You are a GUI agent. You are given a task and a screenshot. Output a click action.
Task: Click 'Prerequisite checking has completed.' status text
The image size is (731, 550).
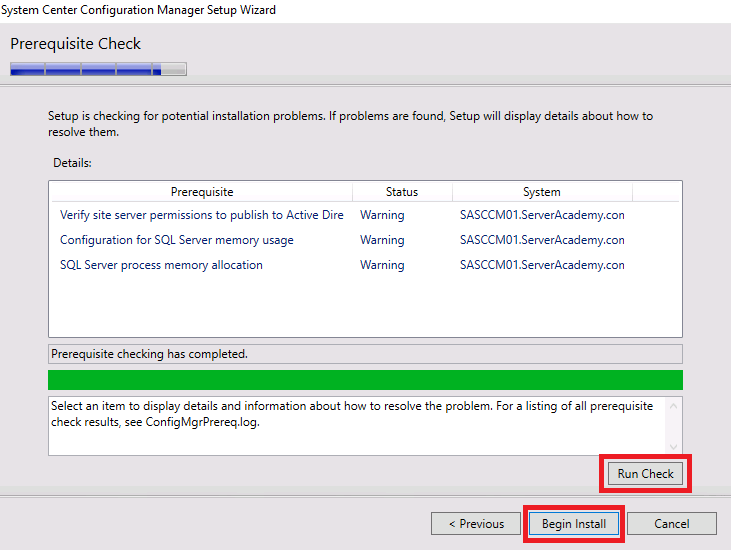(149, 354)
